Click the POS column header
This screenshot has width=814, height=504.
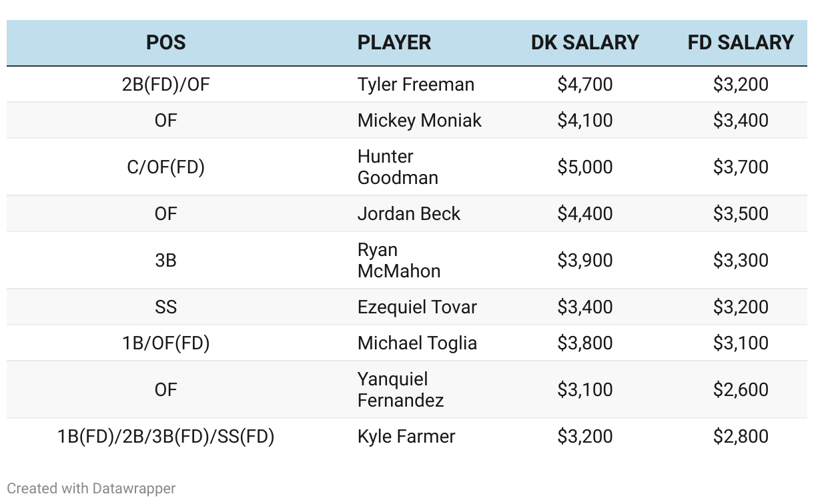165,43
